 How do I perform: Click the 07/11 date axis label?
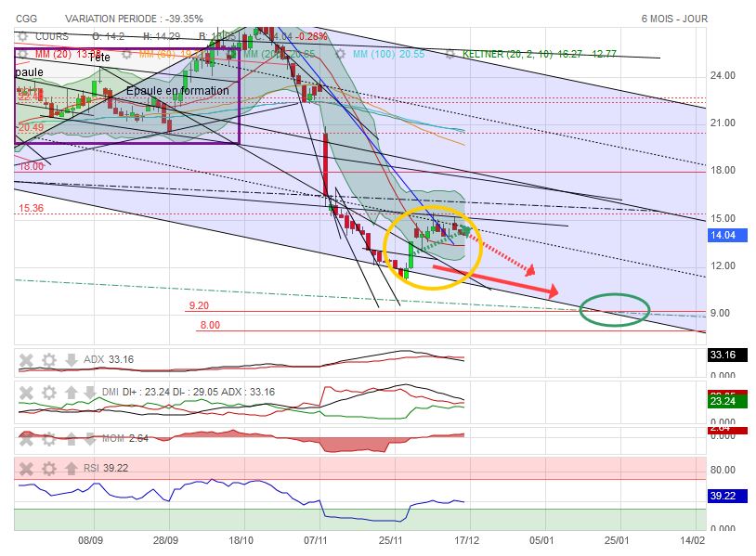point(316,540)
